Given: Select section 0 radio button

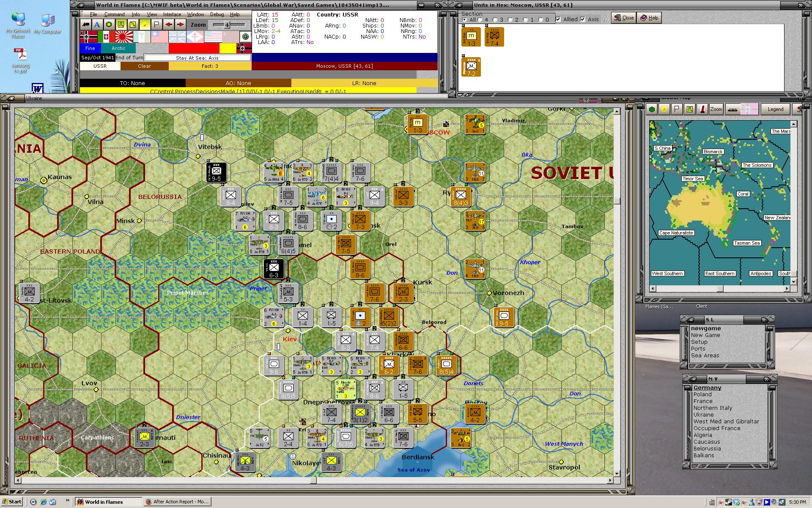Looking at the screenshot, I should pos(541,19).
